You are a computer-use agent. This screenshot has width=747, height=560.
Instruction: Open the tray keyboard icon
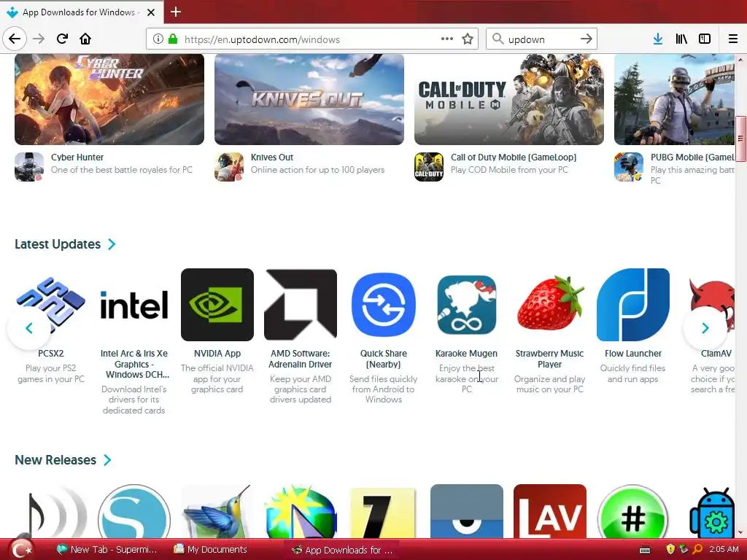[645, 550]
